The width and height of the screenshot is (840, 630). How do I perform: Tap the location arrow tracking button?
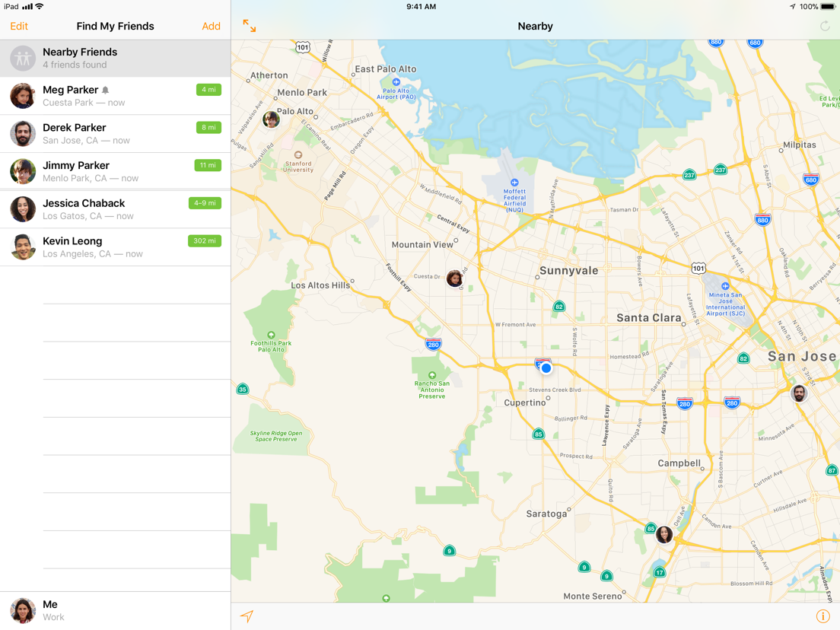[247, 616]
